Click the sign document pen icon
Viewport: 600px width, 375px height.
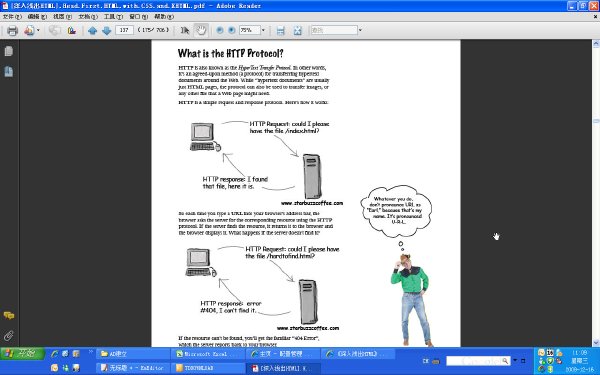[72, 30]
